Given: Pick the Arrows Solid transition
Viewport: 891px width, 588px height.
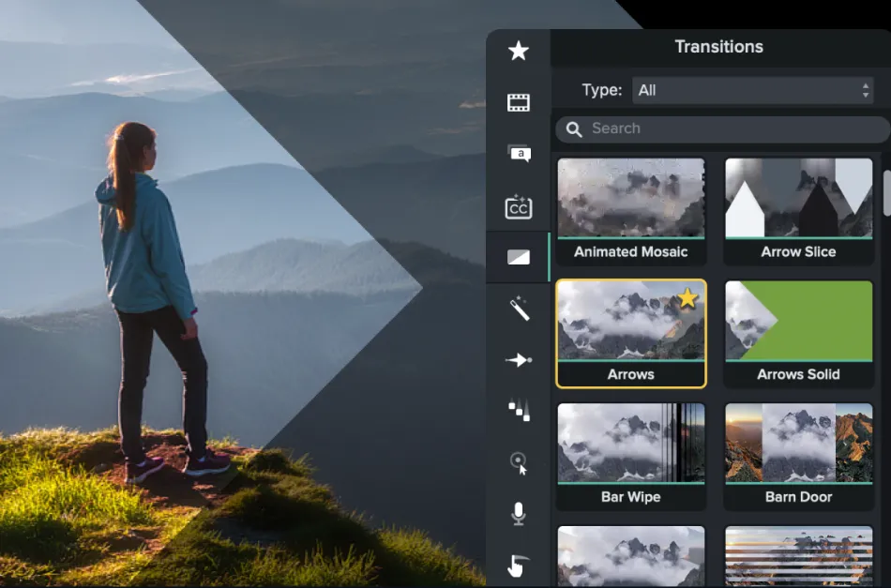Looking at the screenshot, I should 798,332.
